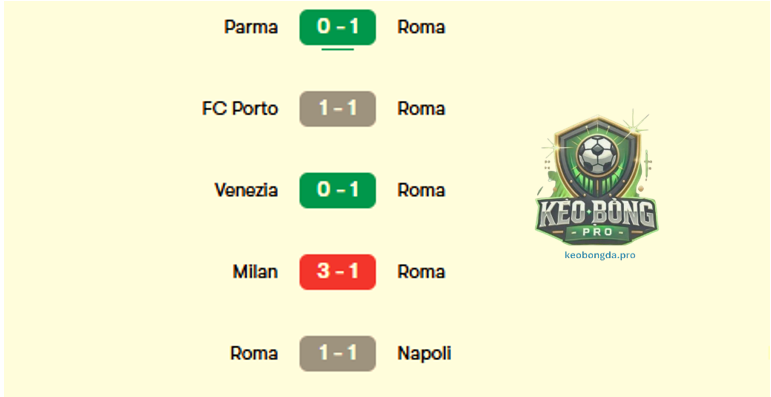The image size is (771, 397).
Task: Select the Parma team name
Action: (251, 27)
